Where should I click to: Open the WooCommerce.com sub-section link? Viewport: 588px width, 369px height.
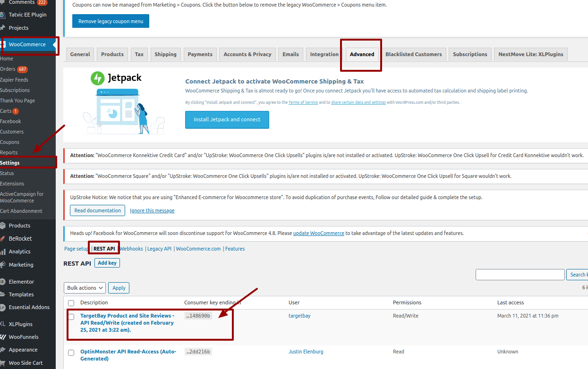[198, 249]
